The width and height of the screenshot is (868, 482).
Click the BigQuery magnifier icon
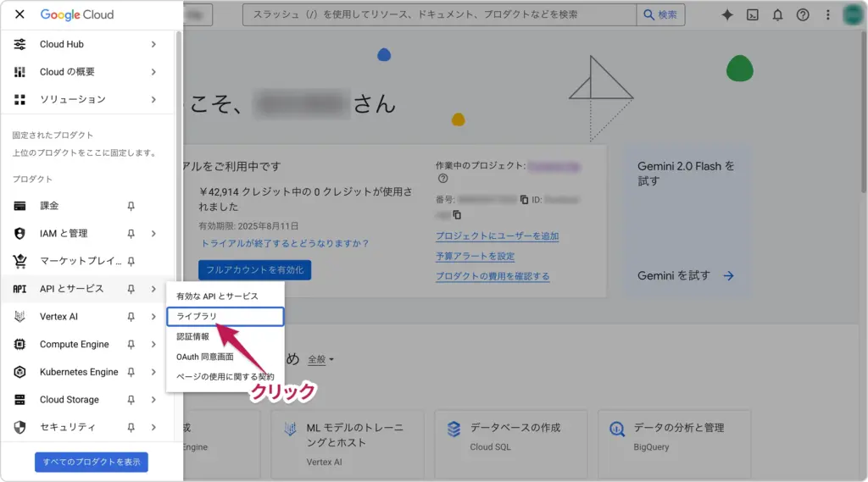(x=617, y=429)
